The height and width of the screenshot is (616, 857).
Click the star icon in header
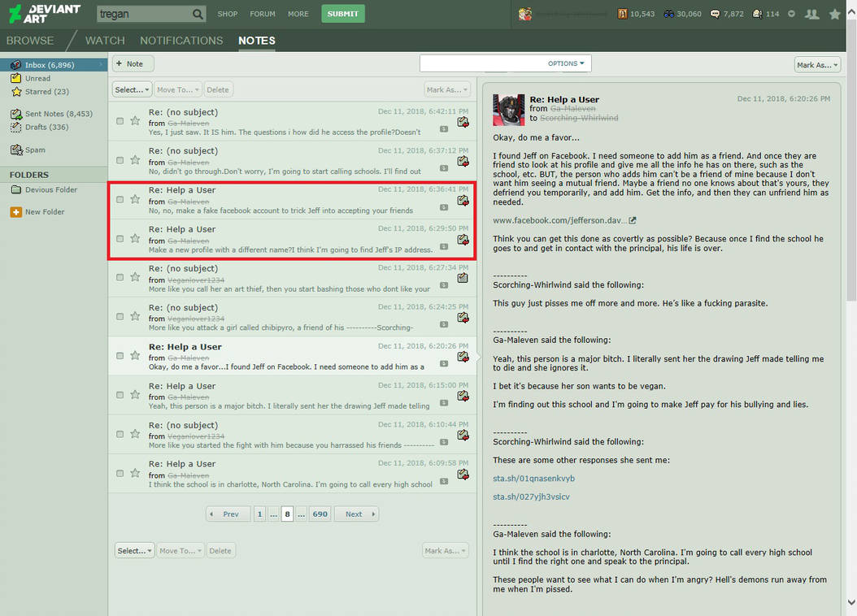pos(834,14)
